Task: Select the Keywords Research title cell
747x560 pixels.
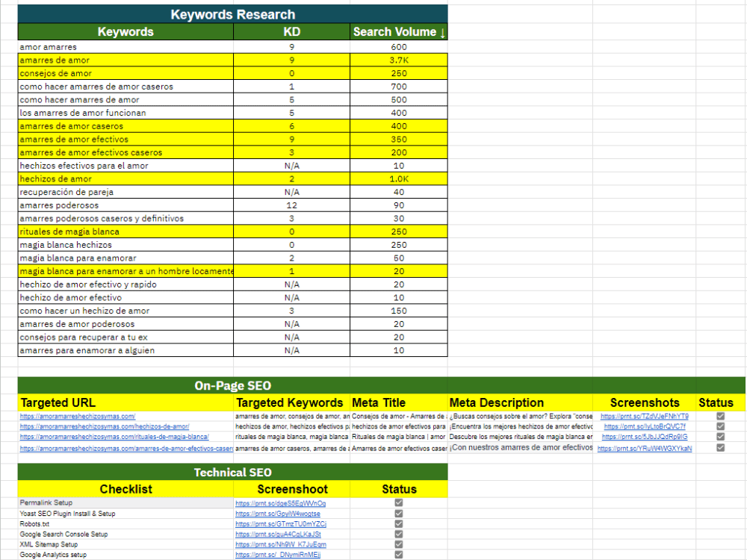Action: 232,14
